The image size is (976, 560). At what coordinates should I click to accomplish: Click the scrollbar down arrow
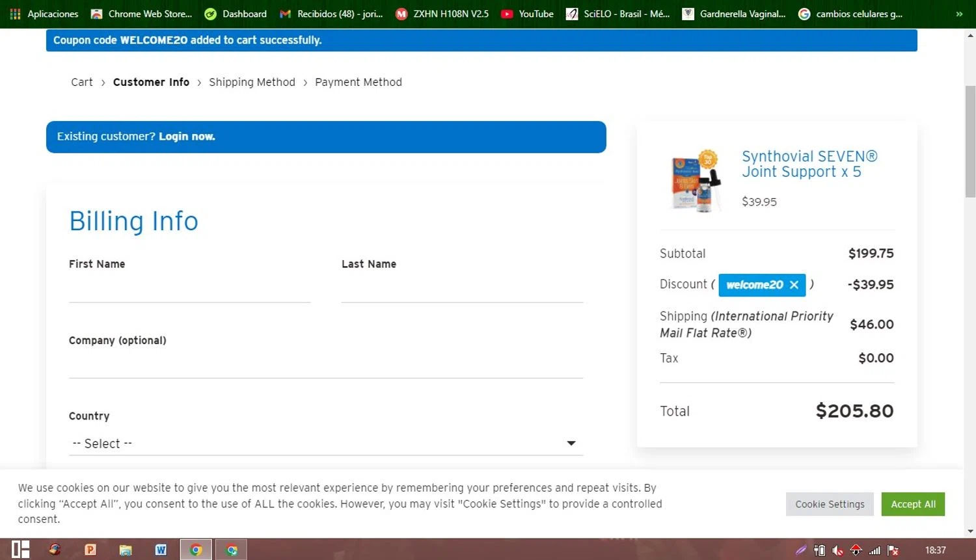(x=970, y=531)
